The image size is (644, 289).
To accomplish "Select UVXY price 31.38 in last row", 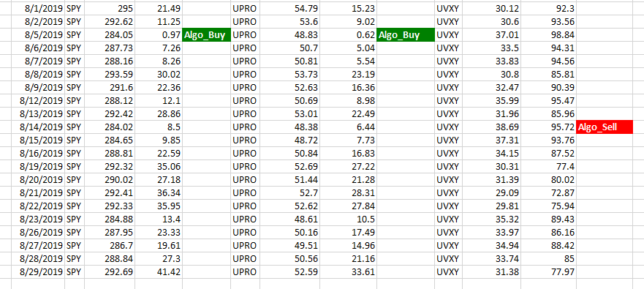I will [491, 271].
